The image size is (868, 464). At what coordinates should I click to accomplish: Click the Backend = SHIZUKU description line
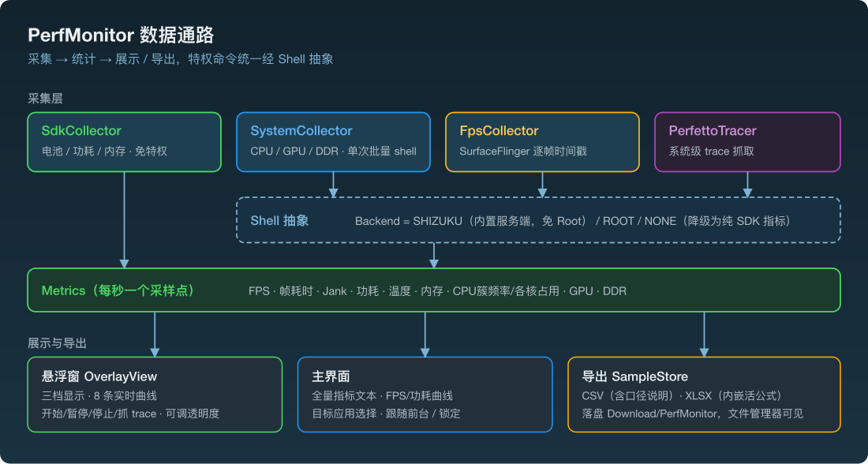coord(572,221)
